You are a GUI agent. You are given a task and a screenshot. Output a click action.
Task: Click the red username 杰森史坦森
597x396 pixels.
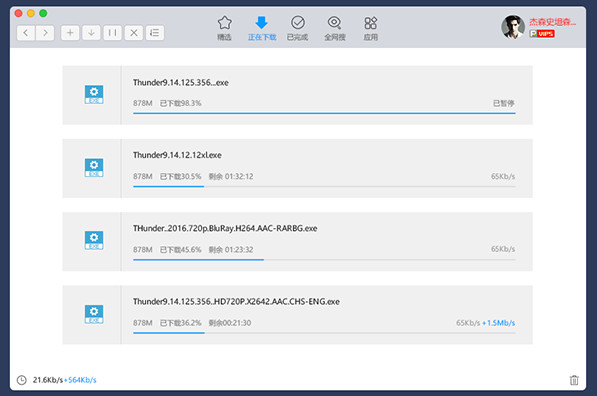pyautogui.click(x=552, y=22)
